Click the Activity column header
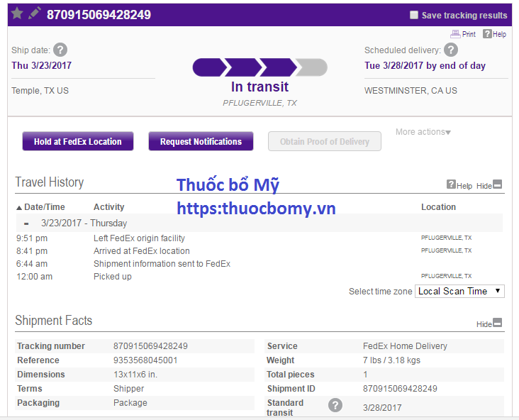The width and height of the screenshot is (519, 420). [x=109, y=207]
